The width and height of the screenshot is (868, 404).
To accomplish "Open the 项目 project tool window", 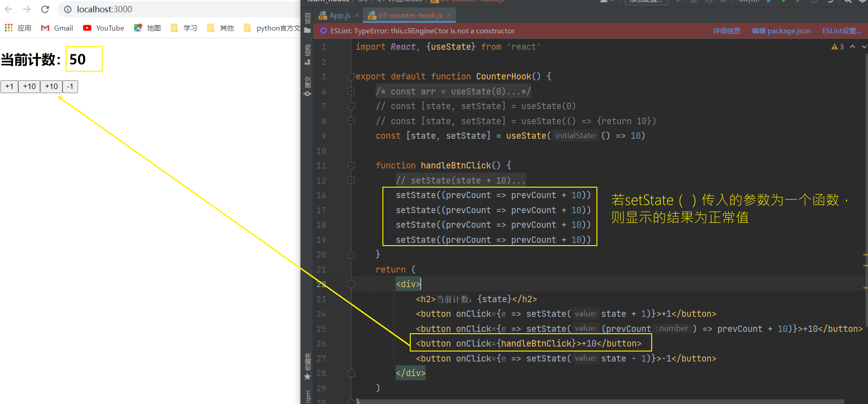I will (x=307, y=23).
